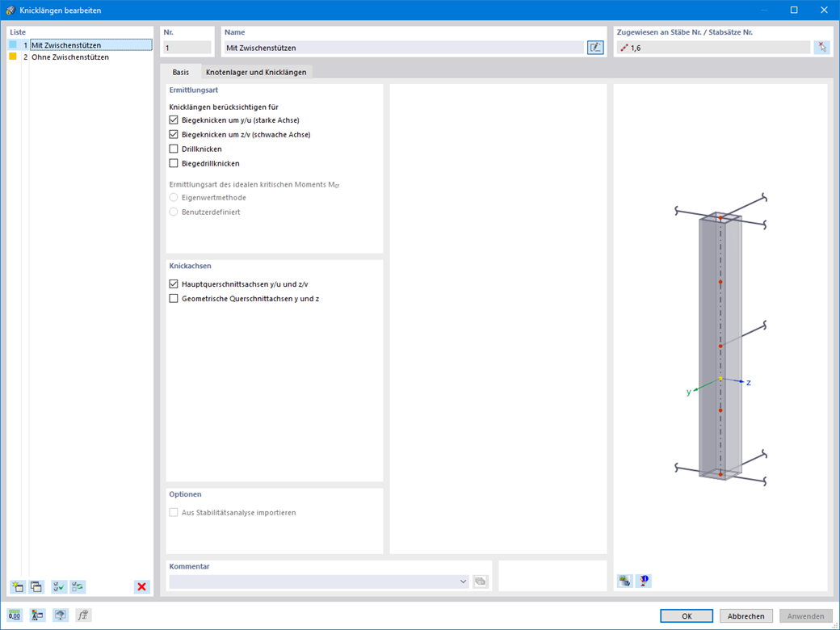Click the invert checkbox selection icon
Viewport: 840px width, 630px height.
(78, 586)
